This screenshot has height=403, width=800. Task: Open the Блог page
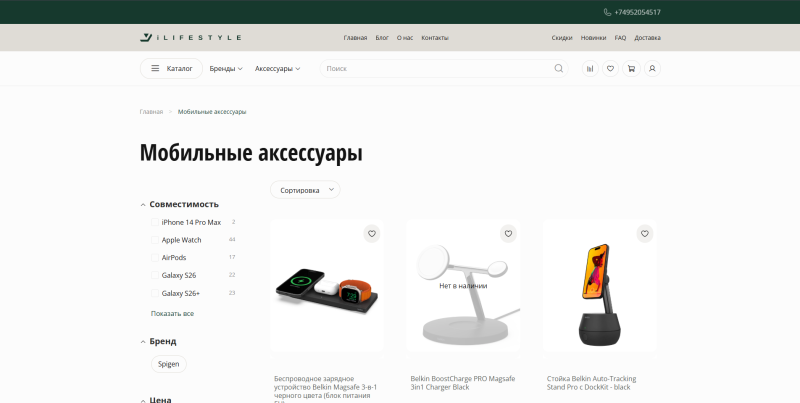click(382, 38)
